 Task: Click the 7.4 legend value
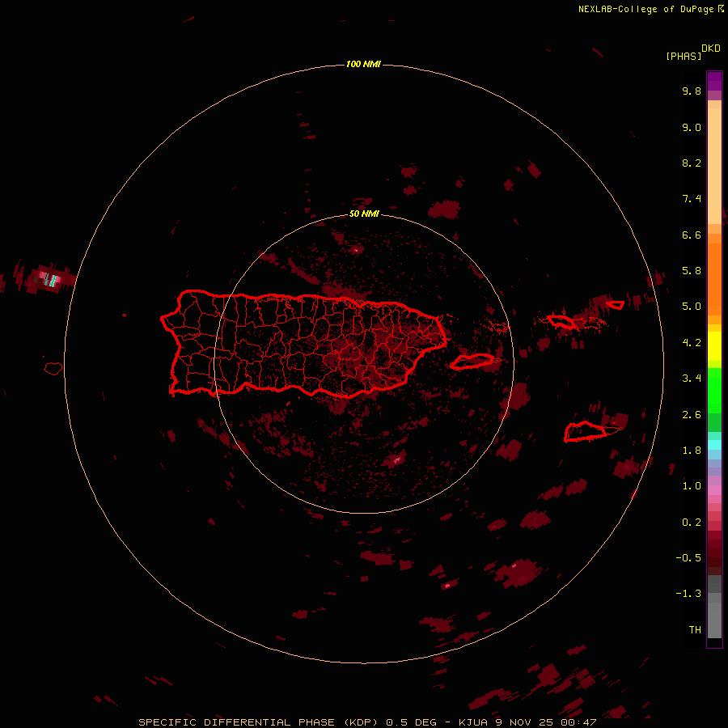point(692,199)
